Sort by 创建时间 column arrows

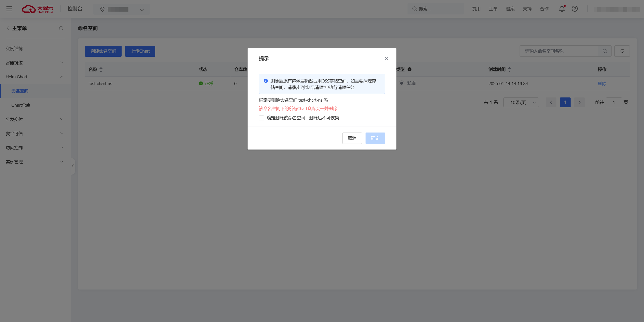509,69
